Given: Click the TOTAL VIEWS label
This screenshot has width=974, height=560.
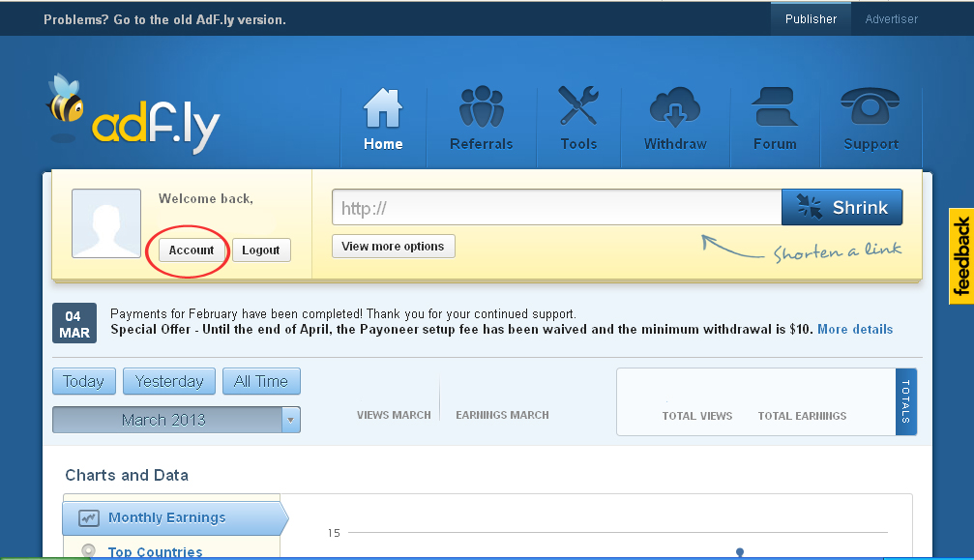Looking at the screenshot, I should coord(697,416).
